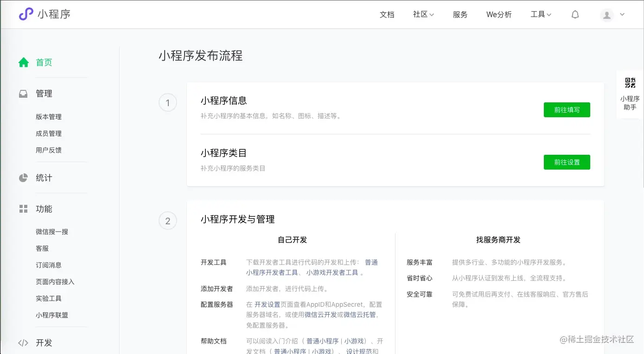Click the 帮助文档 row label

pyautogui.click(x=214, y=341)
